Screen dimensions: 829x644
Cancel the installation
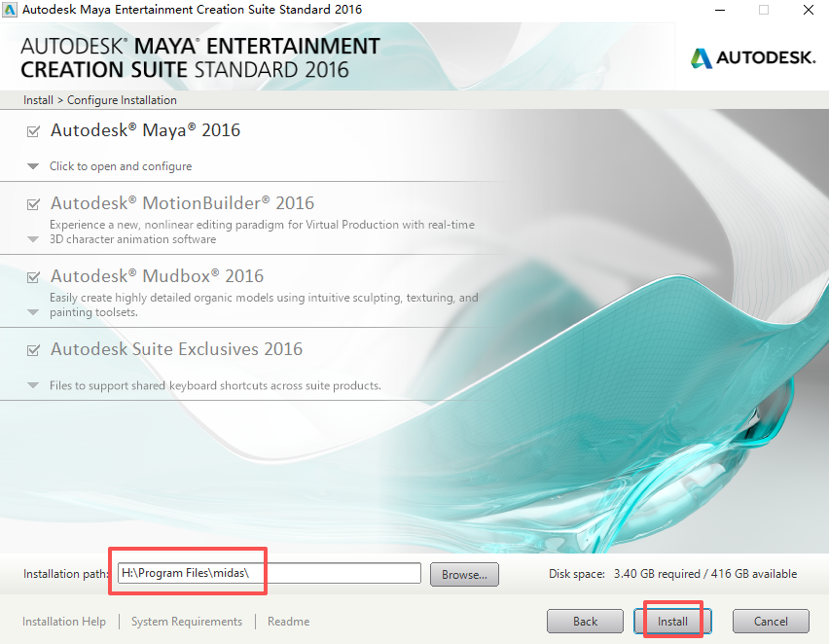[x=771, y=622]
